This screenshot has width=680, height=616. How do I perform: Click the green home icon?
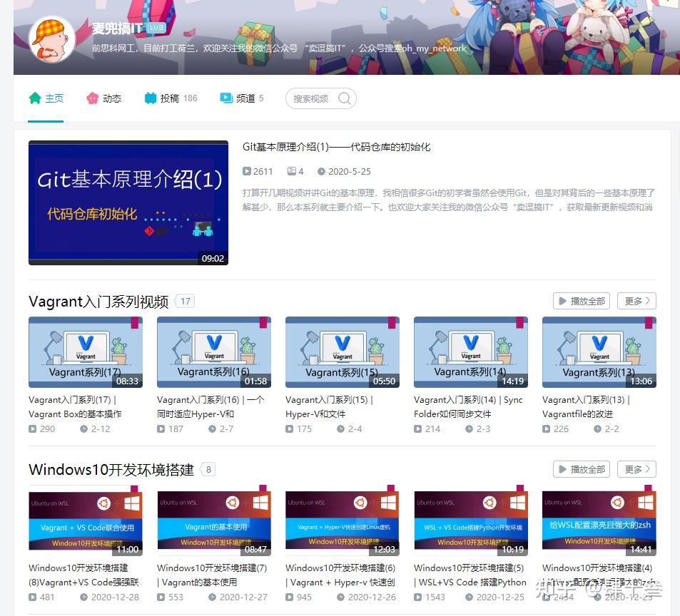click(35, 98)
